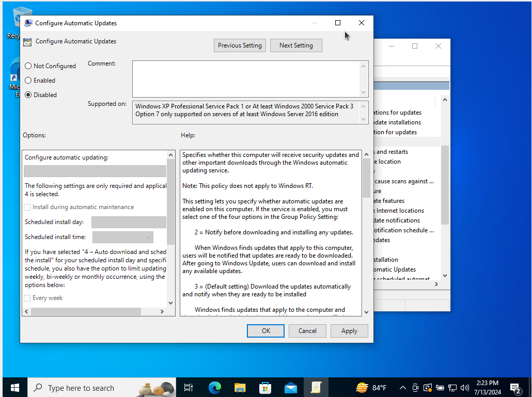The height and width of the screenshot is (397, 532).
Task: Launch Microsoft Edge from taskbar
Action: coord(214,388)
